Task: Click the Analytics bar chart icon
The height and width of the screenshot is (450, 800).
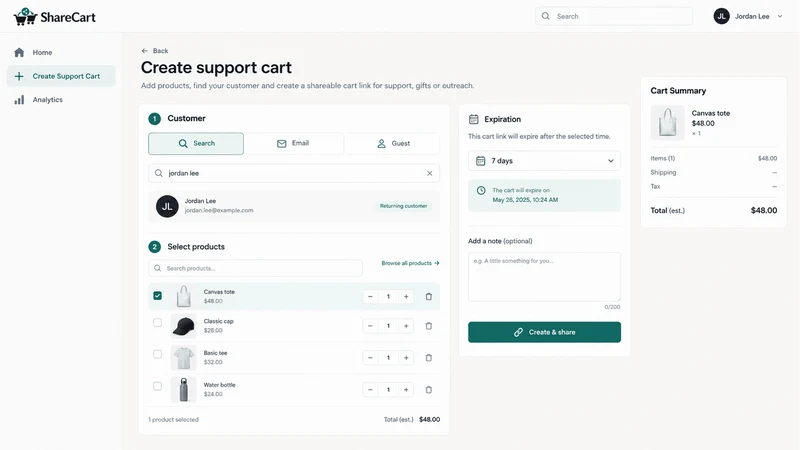Action: [x=19, y=100]
